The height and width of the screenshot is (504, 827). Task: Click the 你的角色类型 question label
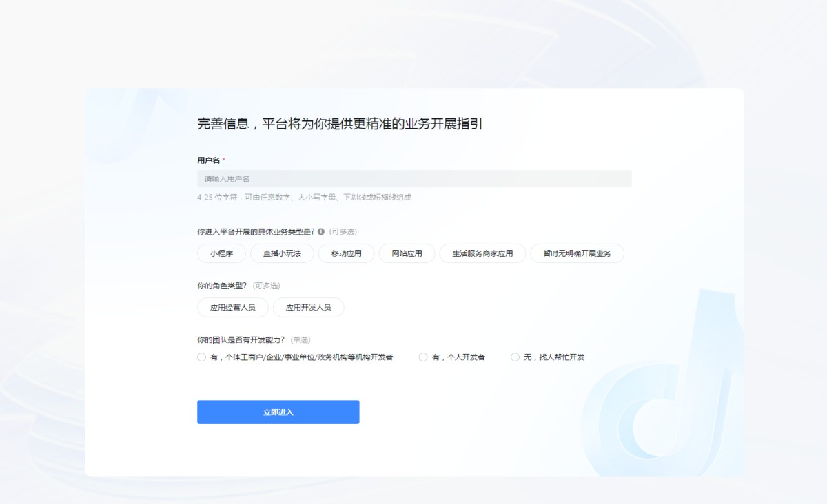coord(222,286)
